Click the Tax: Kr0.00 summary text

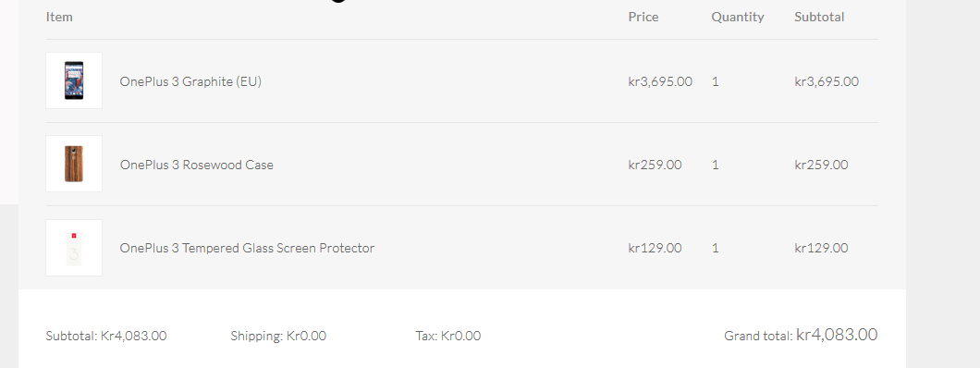click(448, 337)
